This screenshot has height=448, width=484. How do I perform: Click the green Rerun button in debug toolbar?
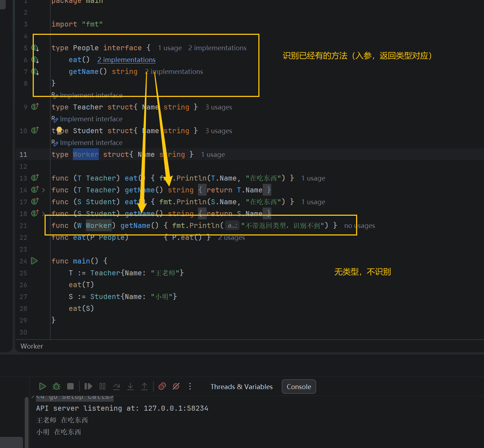pos(42,386)
